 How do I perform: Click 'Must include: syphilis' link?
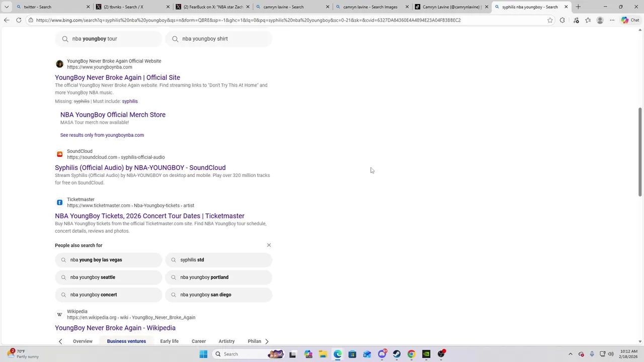point(130,102)
